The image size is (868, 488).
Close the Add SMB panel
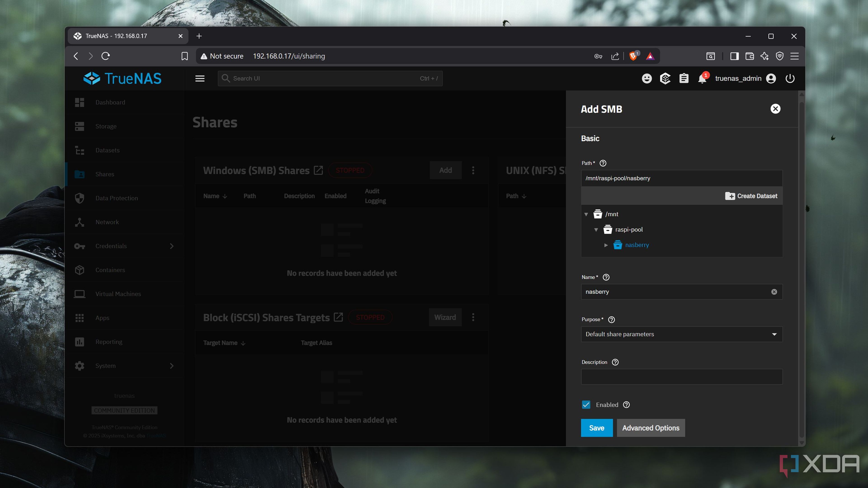coord(775,109)
